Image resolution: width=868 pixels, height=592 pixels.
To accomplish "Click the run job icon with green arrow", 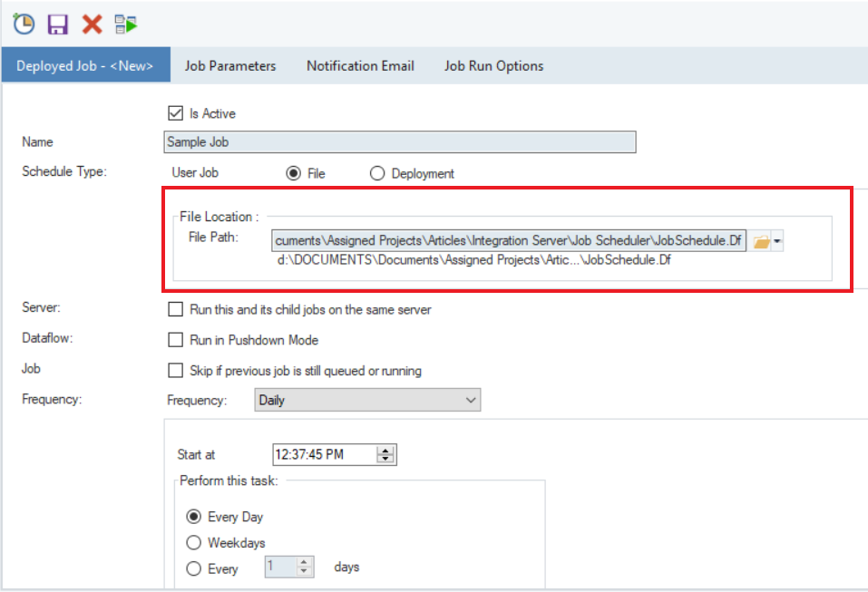I will click(126, 24).
